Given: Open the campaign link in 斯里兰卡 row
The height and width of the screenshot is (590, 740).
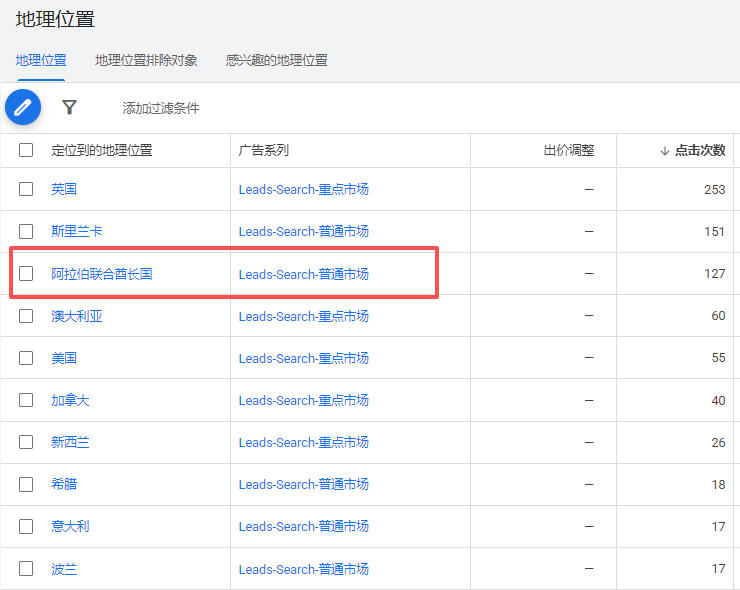Looking at the screenshot, I should tap(303, 231).
